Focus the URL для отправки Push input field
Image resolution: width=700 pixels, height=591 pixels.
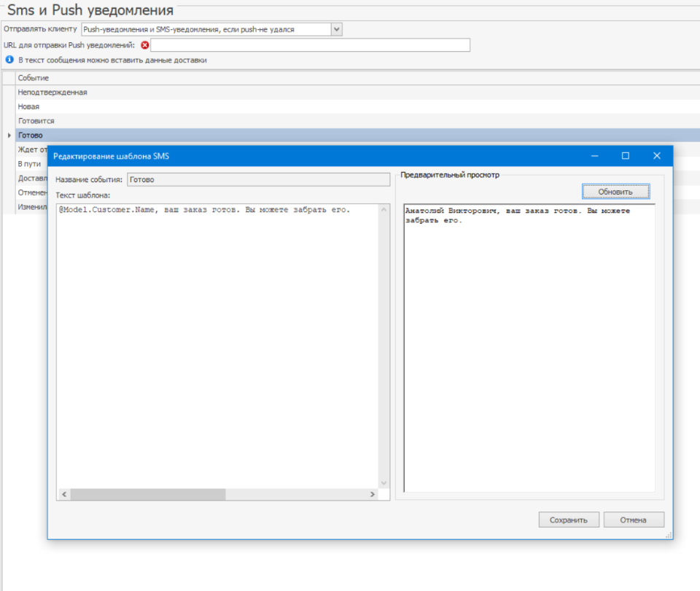coord(310,45)
